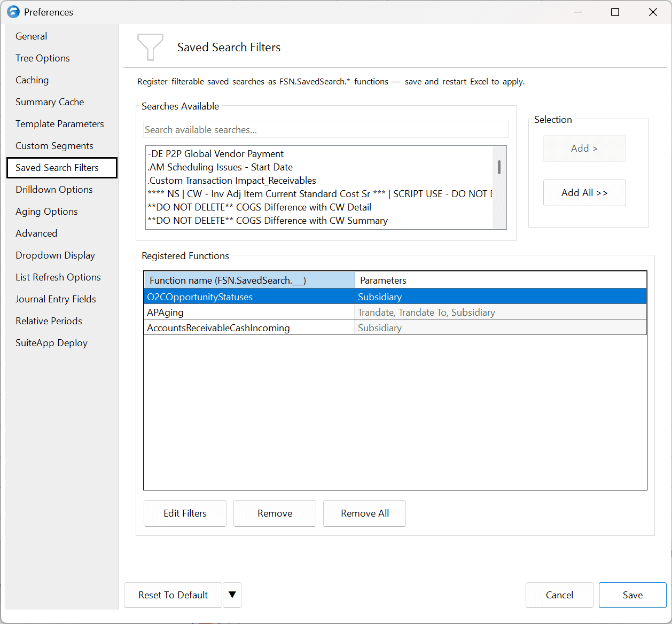Click Trandate, Trandate To, Subsidiary cell

coord(501,312)
